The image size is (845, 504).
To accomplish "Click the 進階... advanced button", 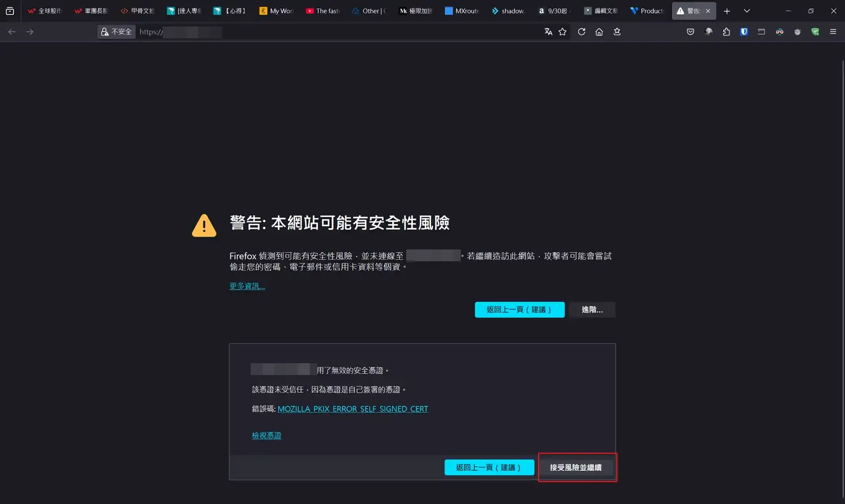I will [x=591, y=310].
